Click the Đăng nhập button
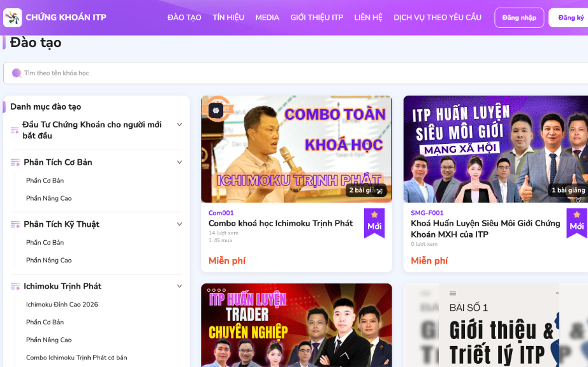588x367 pixels. [x=519, y=18]
